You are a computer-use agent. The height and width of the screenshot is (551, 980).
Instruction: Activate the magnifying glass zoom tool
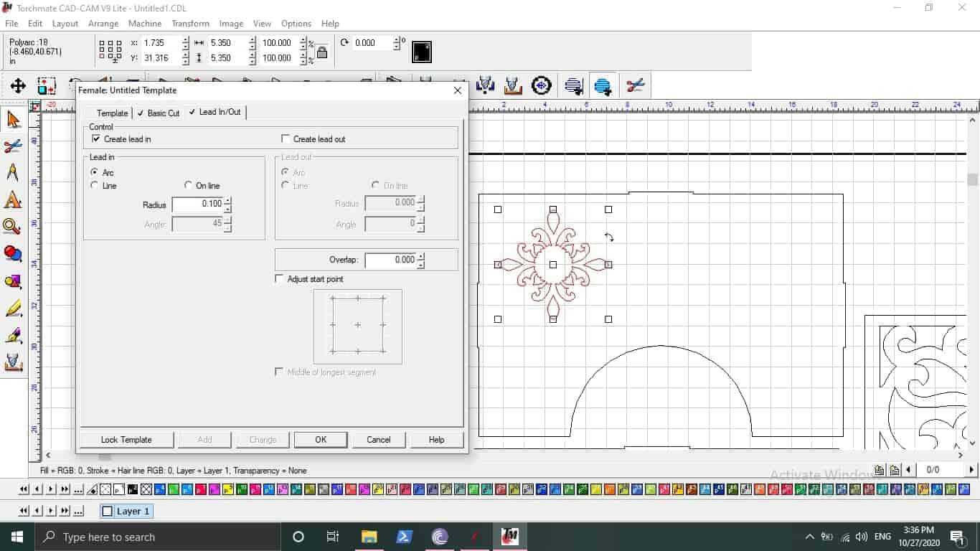pyautogui.click(x=13, y=227)
